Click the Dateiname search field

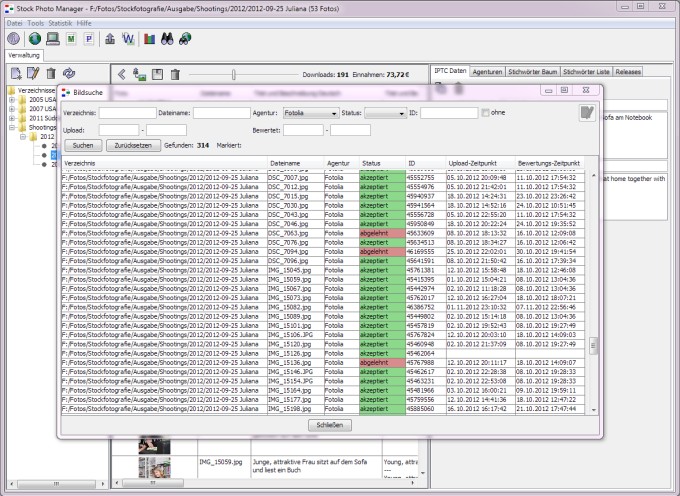coord(222,113)
